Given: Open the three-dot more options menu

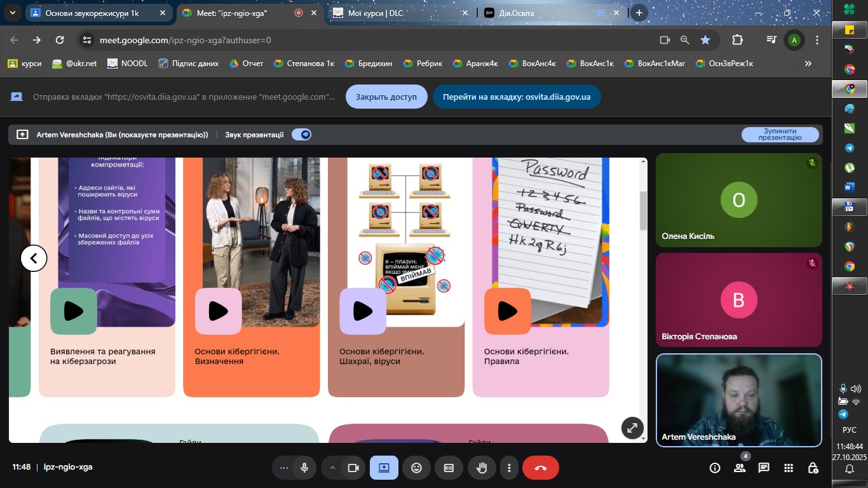Looking at the screenshot, I should [x=509, y=468].
